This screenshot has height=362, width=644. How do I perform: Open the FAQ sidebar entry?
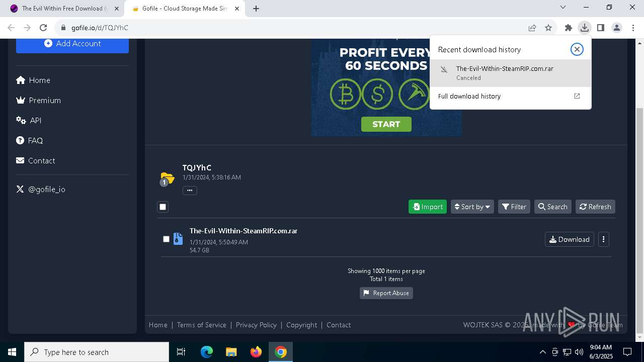click(29, 140)
